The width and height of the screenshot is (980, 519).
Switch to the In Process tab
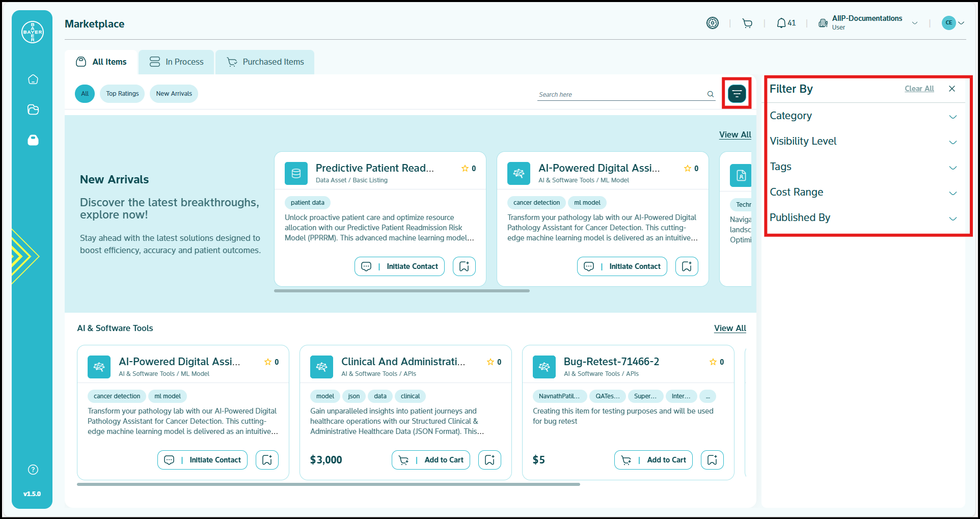[176, 62]
